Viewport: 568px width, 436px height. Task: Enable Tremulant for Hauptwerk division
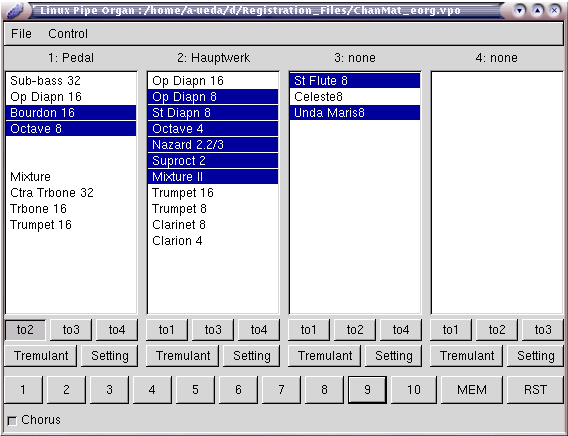coord(183,356)
